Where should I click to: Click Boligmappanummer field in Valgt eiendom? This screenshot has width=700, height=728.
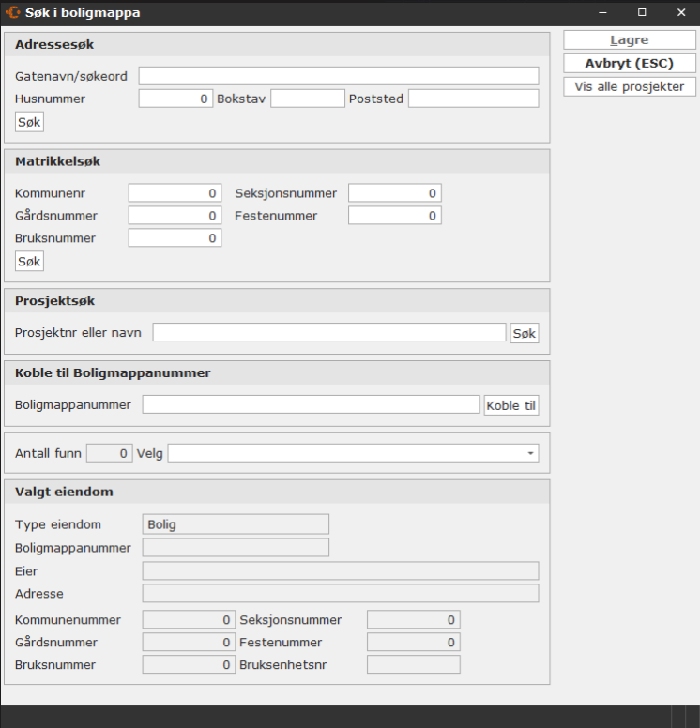(x=236, y=548)
